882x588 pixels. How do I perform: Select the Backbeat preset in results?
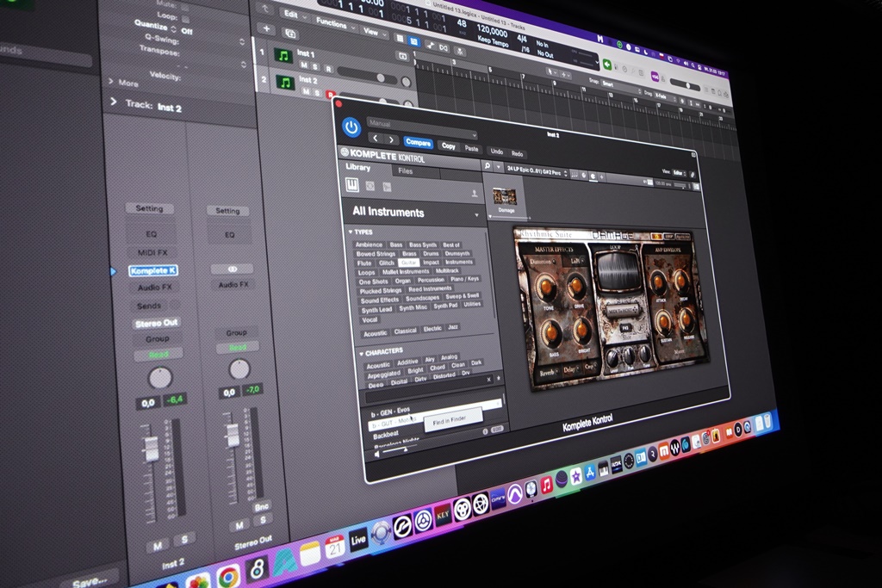point(386,435)
